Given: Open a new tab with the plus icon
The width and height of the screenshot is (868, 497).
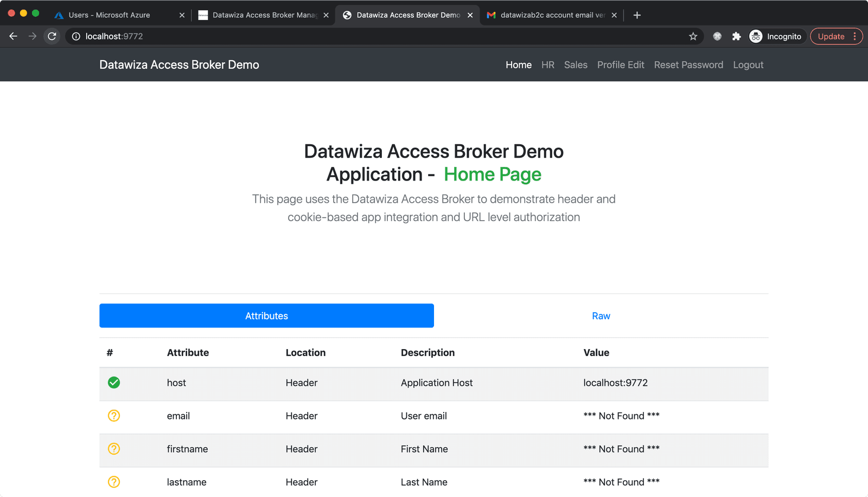Looking at the screenshot, I should pyautogui.click(x=637, y=15).
